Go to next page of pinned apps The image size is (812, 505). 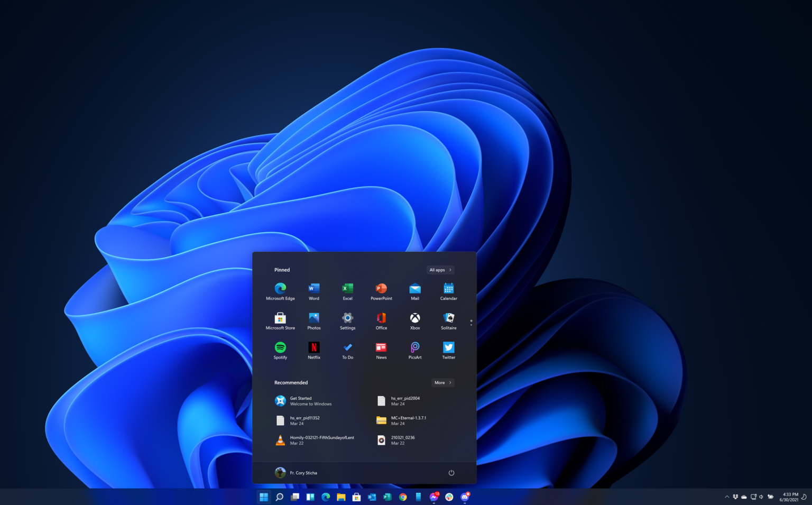tap(471, 325)
